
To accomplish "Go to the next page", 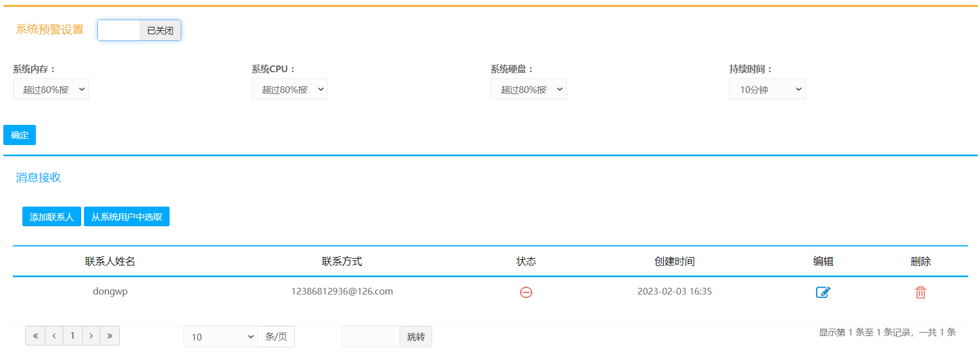I will [91, 336].
